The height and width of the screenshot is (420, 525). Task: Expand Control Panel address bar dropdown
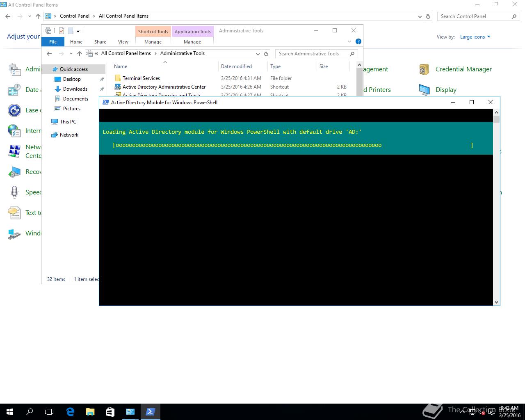point(420,17)
